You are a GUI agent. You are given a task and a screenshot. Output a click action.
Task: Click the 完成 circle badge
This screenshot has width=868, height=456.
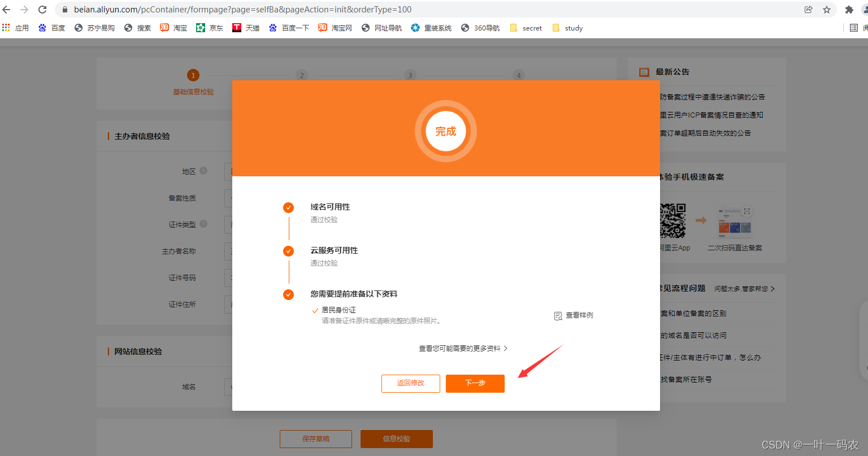[446, 131]
